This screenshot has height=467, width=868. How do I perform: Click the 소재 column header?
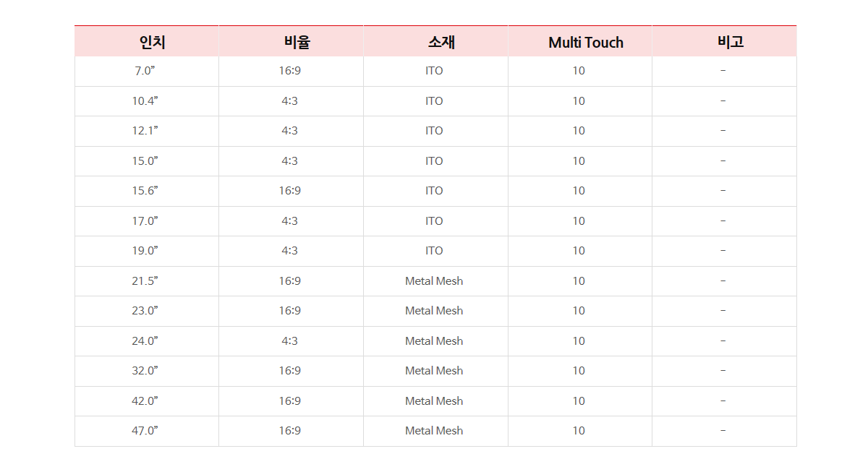coord(435,41)
